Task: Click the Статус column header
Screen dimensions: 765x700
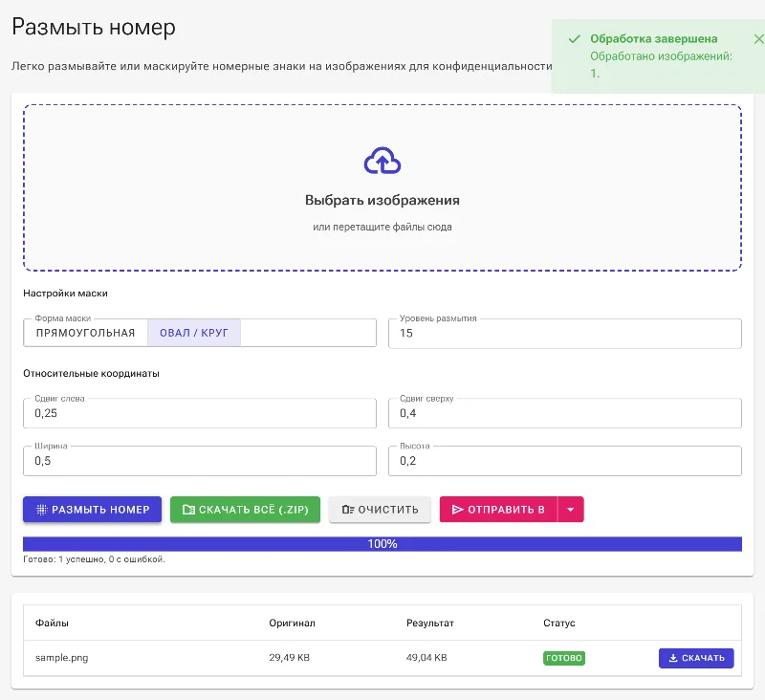Action: tap(559, 623)
